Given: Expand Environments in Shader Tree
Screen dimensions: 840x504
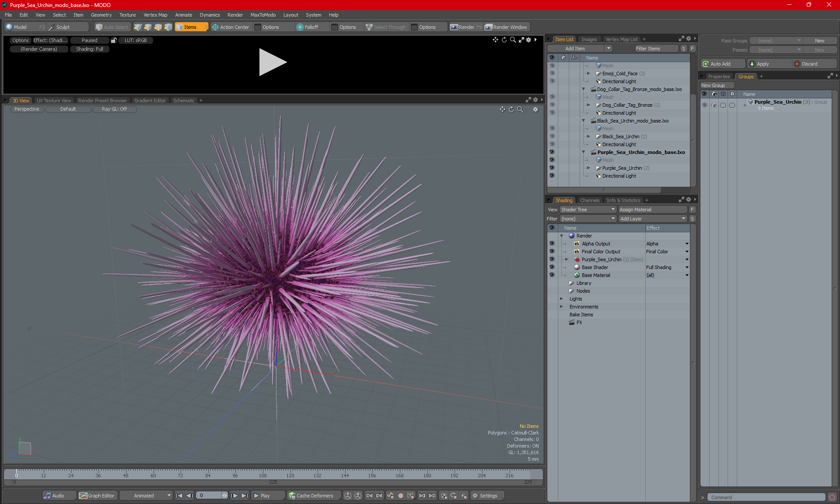Looking at the screenshot, I should 562,307.
